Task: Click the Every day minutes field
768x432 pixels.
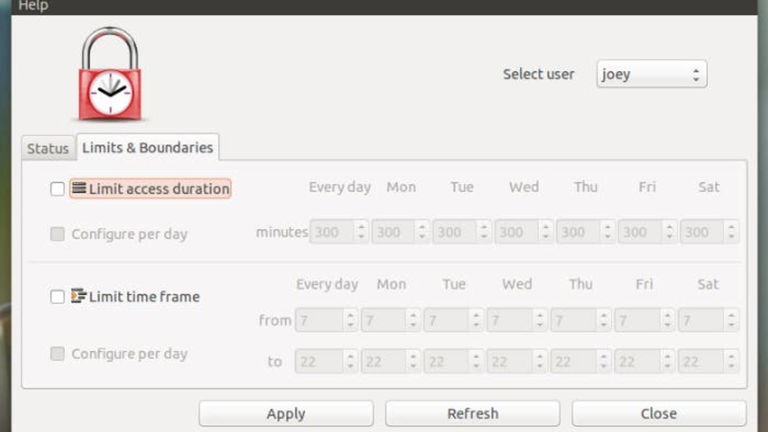Action: 331,232
